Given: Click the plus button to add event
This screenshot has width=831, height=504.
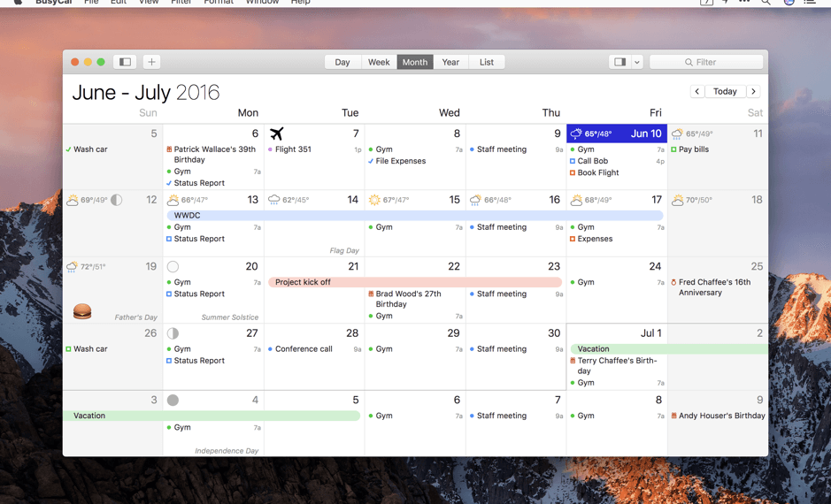Looking at the screenshot, I should point(151,62).
